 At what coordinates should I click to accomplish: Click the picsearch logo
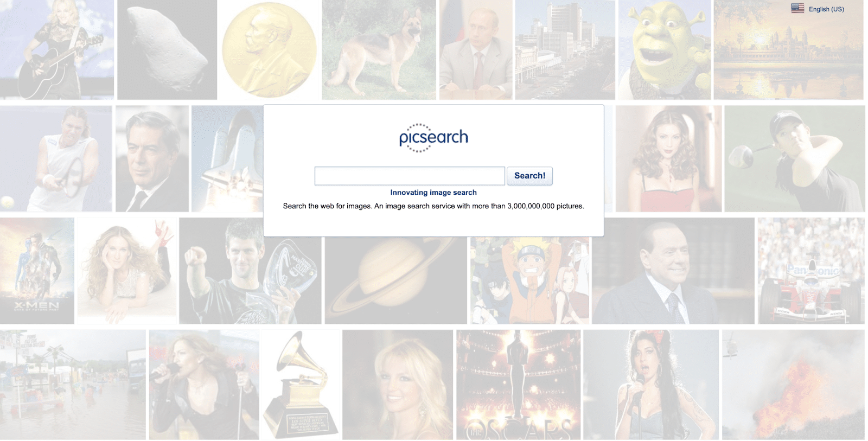click(x=433, y=138)
